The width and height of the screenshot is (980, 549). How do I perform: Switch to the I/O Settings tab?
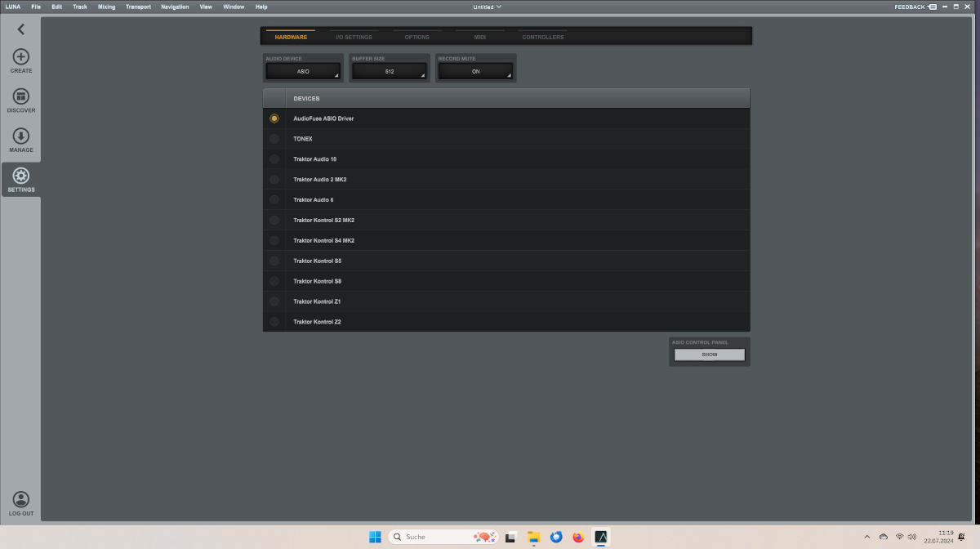tap(354, 37)
